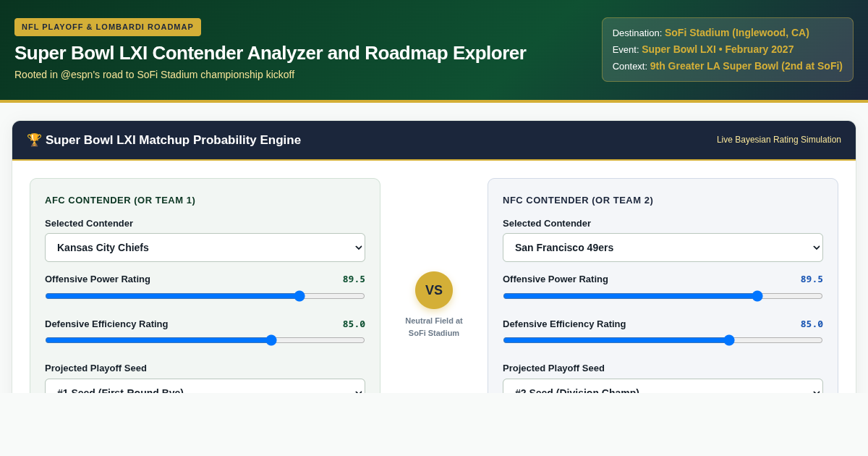
Task: Click NFC defensive rating value 85.0
Action: click(x=812, y=324)
